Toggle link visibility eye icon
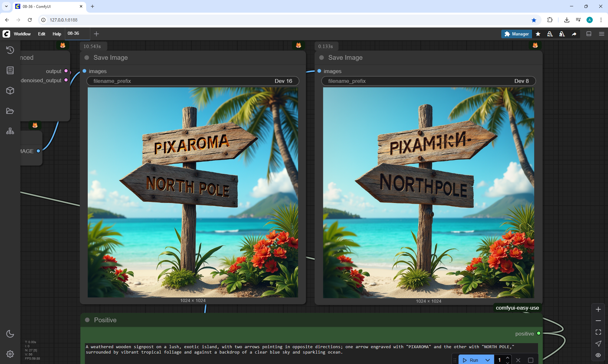 (598, 355)
